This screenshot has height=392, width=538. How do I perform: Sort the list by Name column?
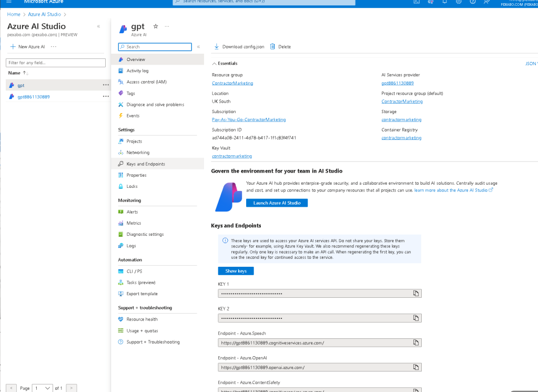[x=18, y=73]
